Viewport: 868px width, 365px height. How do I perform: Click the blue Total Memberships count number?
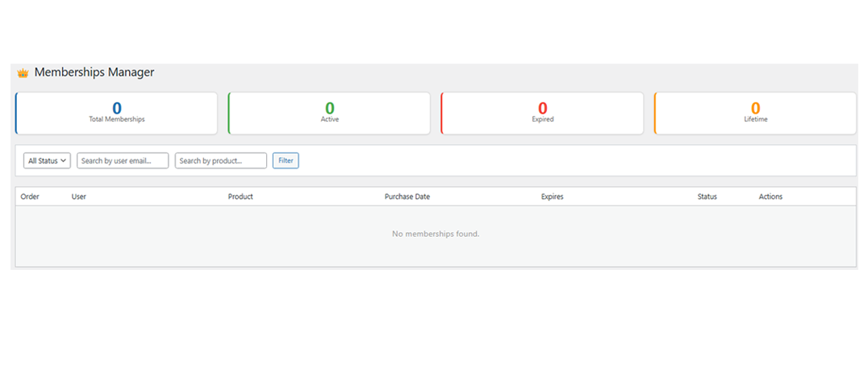(x=117, y=108)
